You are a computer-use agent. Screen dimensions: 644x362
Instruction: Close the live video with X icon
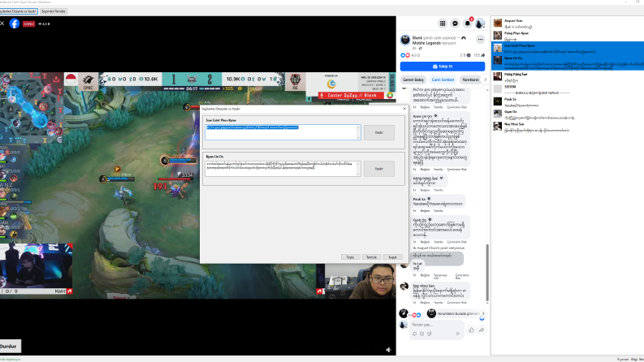[x=2, y=24]
